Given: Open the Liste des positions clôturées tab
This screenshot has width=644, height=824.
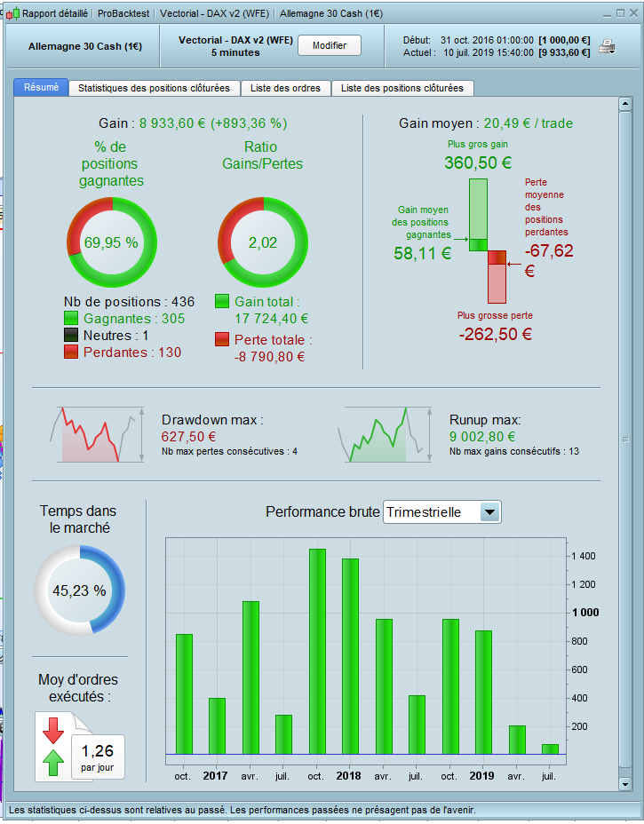Looking at the screenshot, I should (x=402, y=88).
